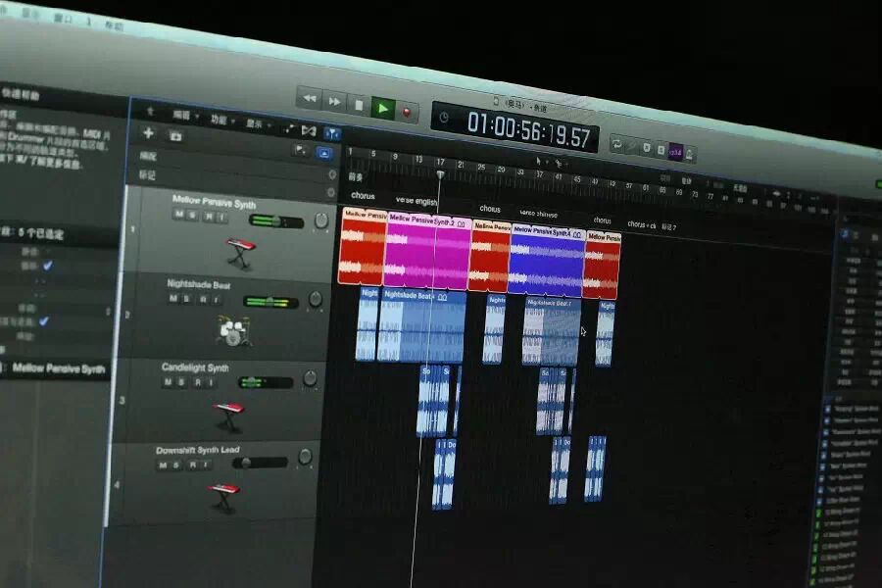Viewport: 882px width, 588px height.
Task: Click the Fast Forward transport button
Action: 334,101
